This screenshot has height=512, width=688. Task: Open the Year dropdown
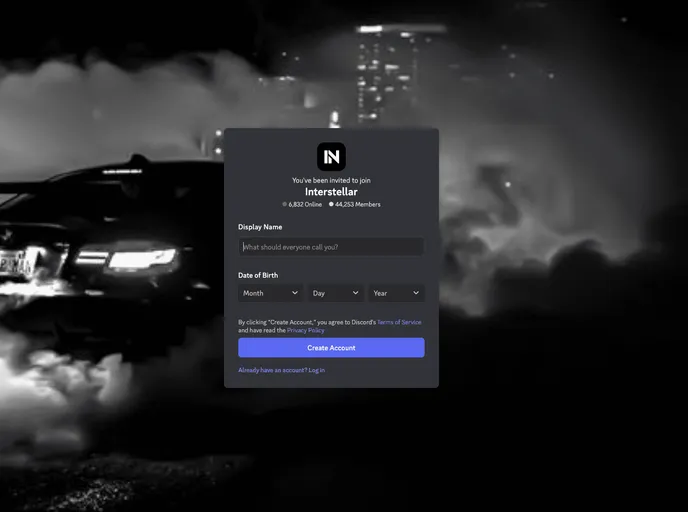[397, 293]
